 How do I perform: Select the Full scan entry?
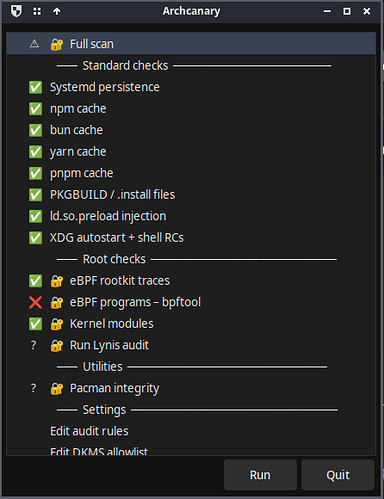pos(191,44)
